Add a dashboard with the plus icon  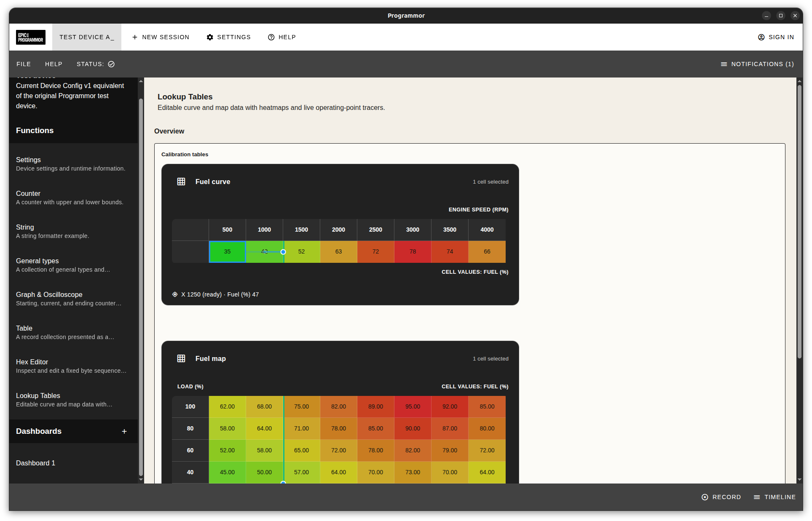tap(124, 431)
